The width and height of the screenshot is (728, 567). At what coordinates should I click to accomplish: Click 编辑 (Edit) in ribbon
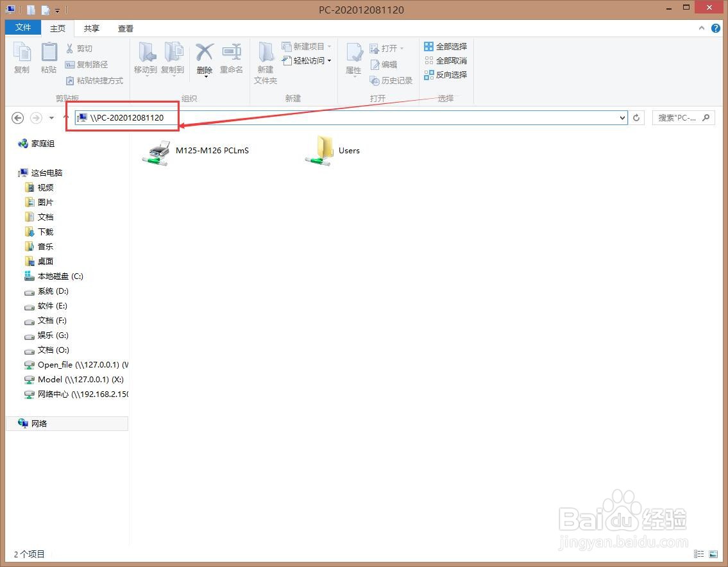coord(384,65)
